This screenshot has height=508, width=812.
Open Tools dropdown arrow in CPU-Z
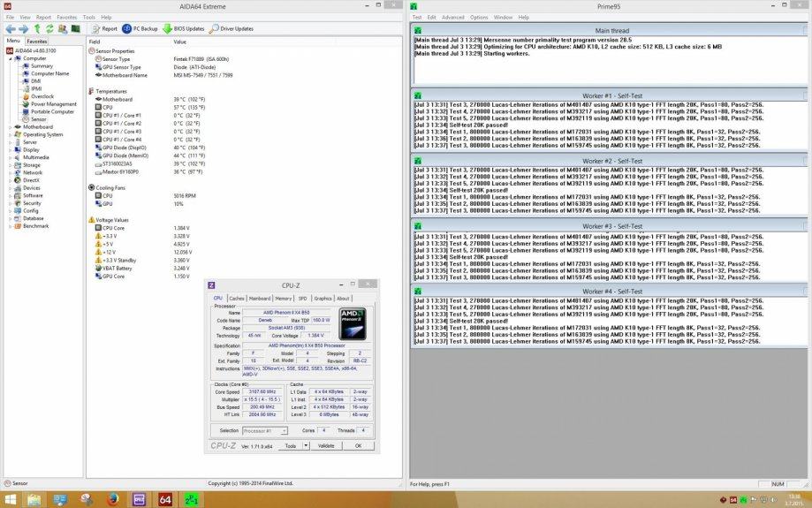point(306,446)
